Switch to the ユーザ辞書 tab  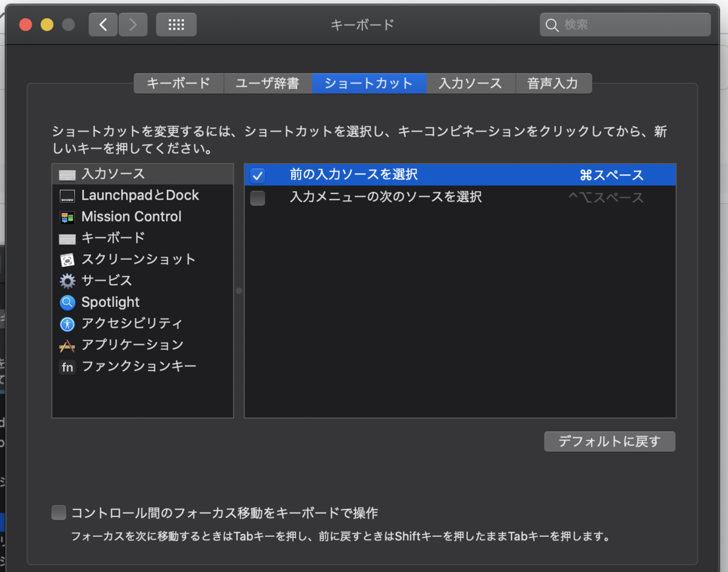(x=268, y=83)
